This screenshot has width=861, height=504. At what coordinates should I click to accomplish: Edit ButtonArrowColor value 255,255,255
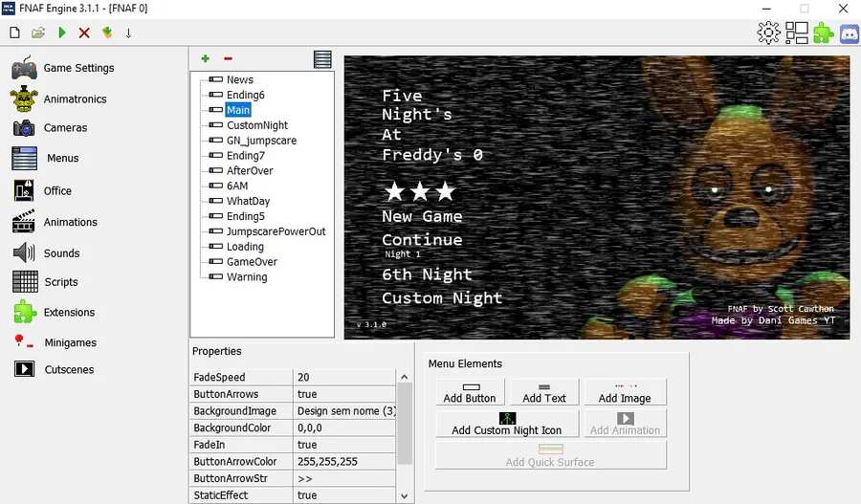point(344,462)
